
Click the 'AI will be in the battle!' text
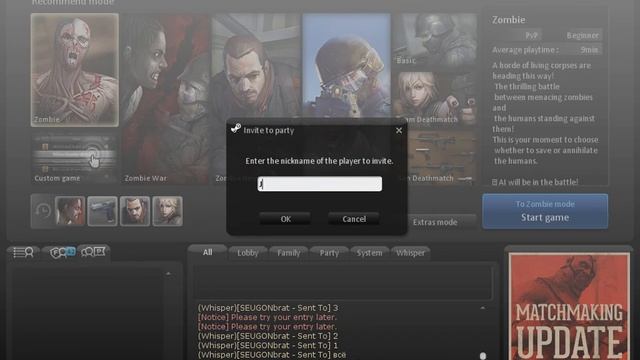[x=535, y=182]
